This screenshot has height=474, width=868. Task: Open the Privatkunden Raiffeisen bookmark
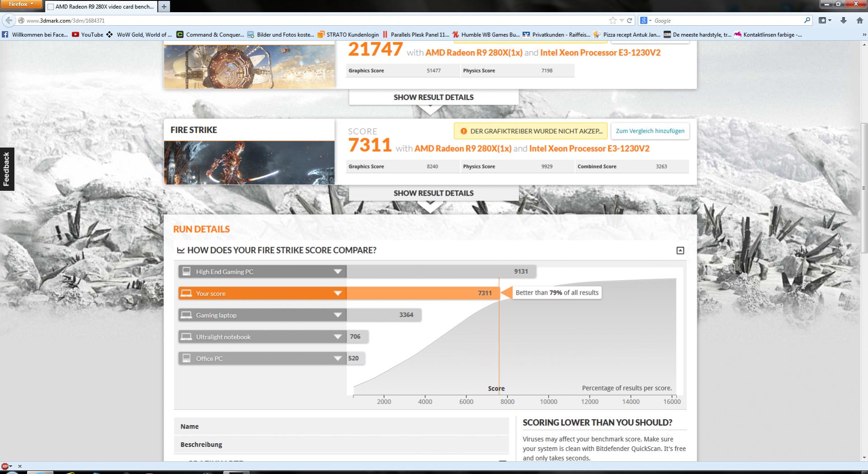pyautogui.click(x=557, y=34)
